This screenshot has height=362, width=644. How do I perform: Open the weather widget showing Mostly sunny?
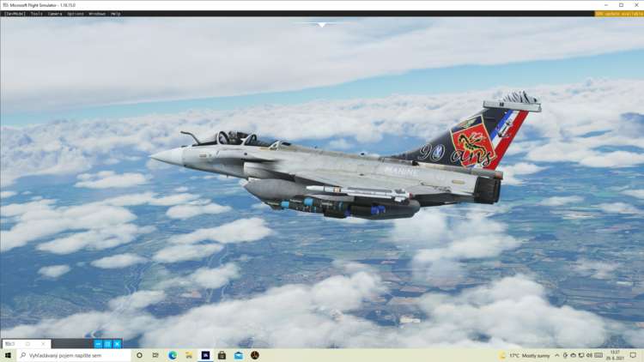526,355
